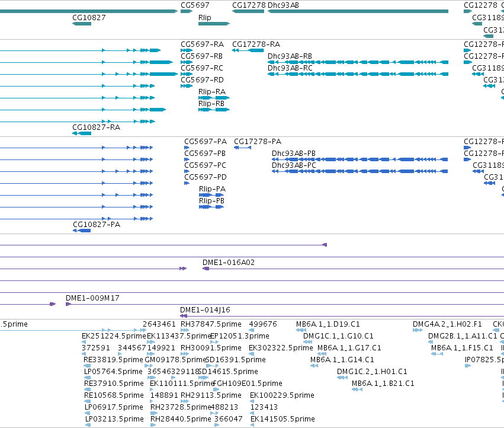Select the Rlip gene bar glyph
Image resolution: width=504 pixels, height=428 pixels.
tap(214, 24)
